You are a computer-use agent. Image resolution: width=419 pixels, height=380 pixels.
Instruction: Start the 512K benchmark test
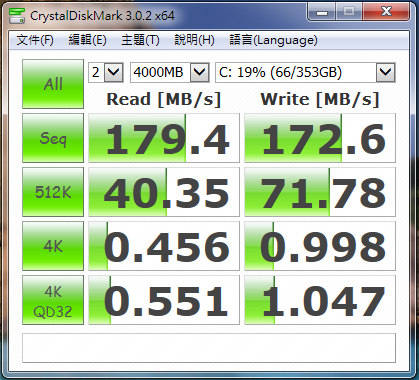coord(53,192)
